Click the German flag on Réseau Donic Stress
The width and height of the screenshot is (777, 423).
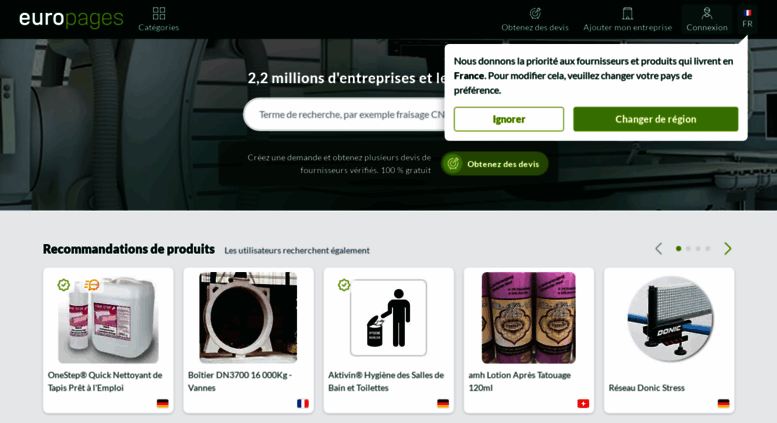point(723,404)
